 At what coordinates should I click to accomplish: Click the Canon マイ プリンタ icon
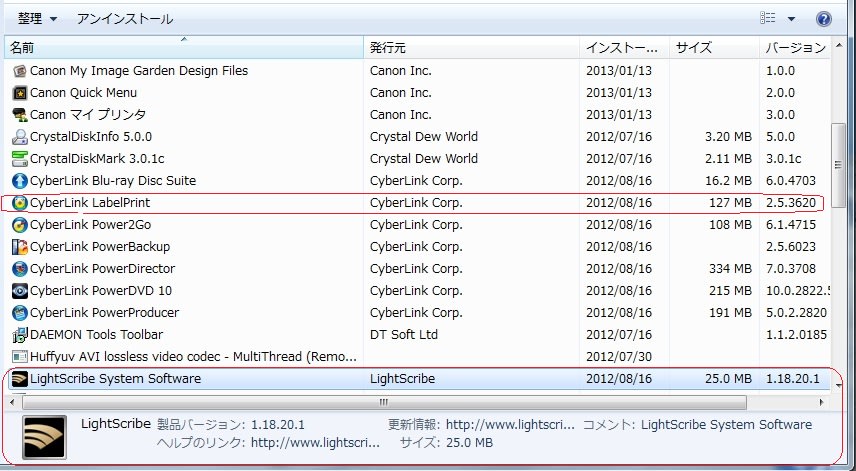tap(20, 115)
